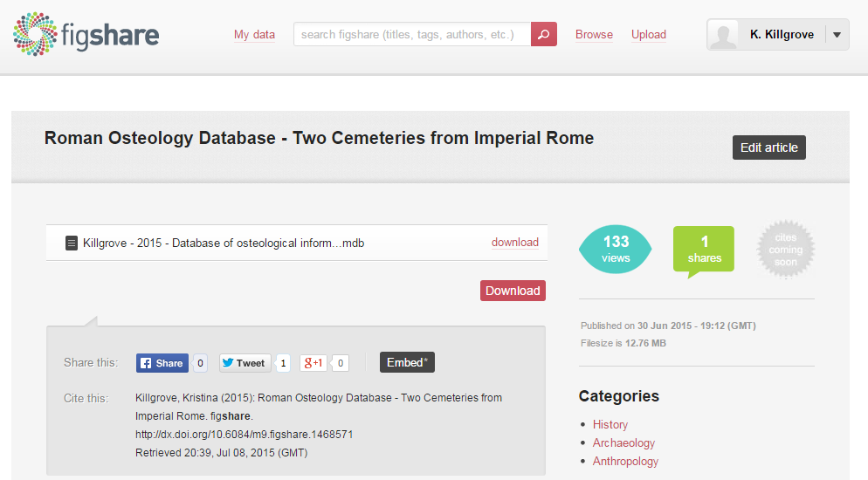This screenshot has height=480, width=868.
Task: Click the cites coming soon badge
Action: (785, 250)
